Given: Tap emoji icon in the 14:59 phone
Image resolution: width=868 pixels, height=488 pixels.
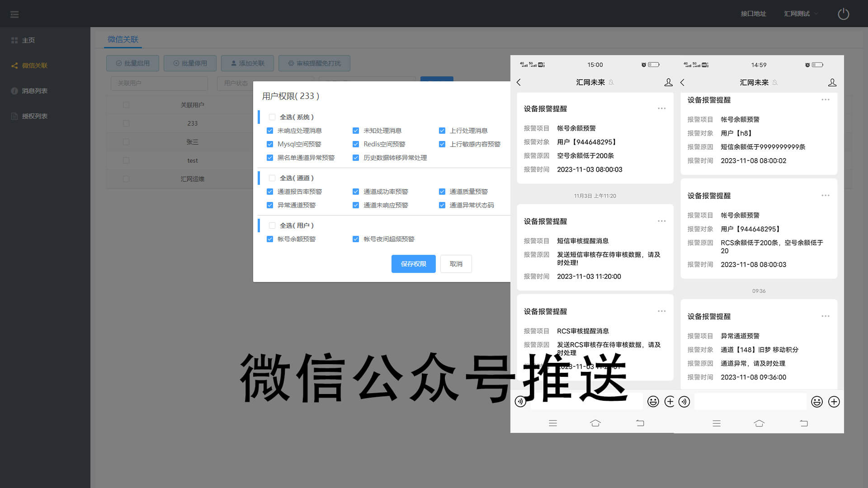Looking at the screenshot, I should [816, 402].
